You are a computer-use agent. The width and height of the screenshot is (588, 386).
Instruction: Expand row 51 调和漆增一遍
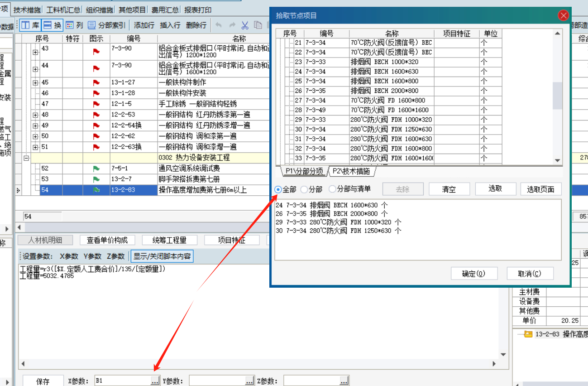[x=35, y=147]
